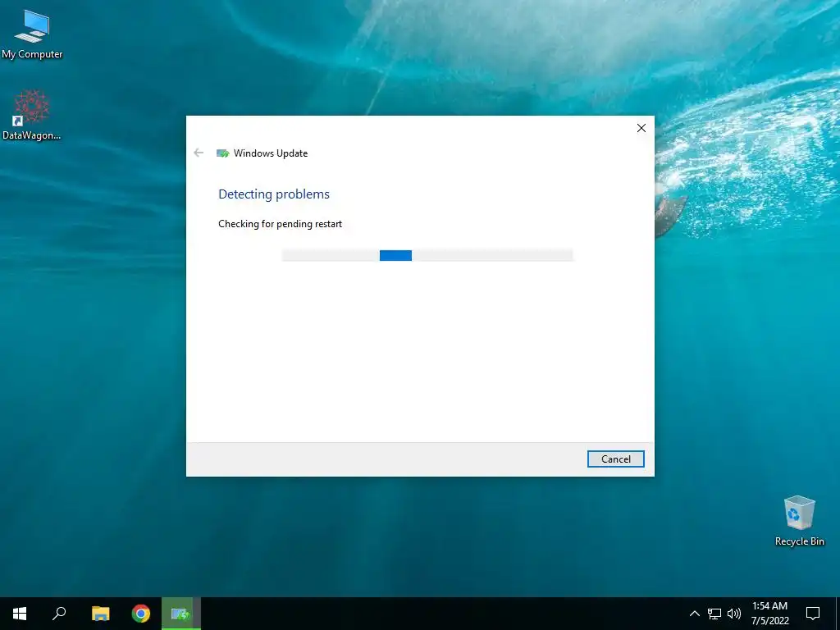Show hidden system tray icons
The image size is (840, 630).
(x=694, y=614)
